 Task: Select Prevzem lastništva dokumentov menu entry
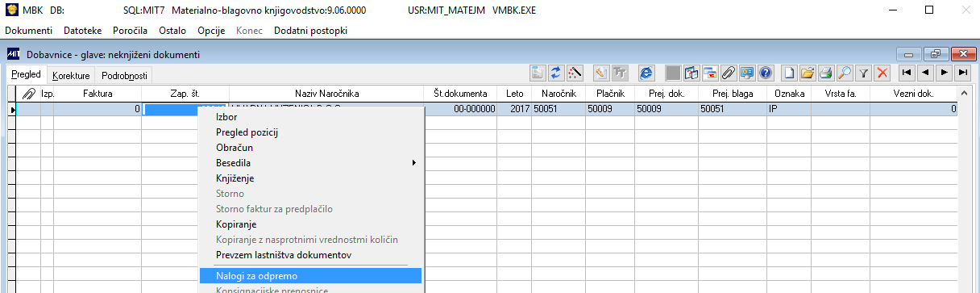click(310, 254)
